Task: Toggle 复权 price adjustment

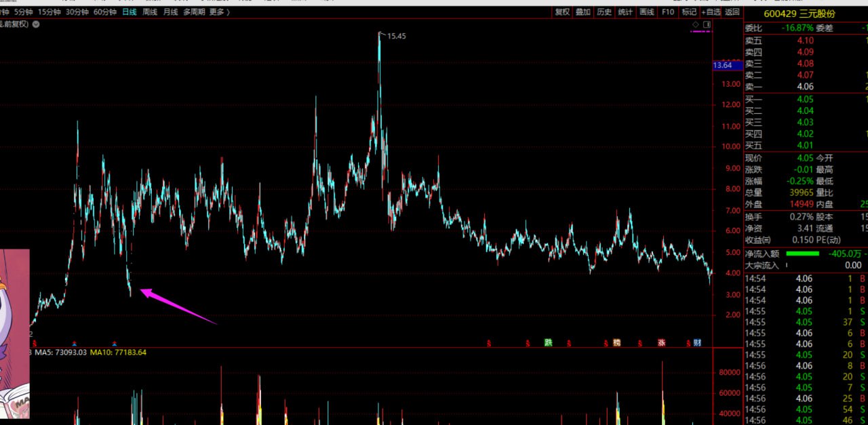Action: tap(562, 12)
